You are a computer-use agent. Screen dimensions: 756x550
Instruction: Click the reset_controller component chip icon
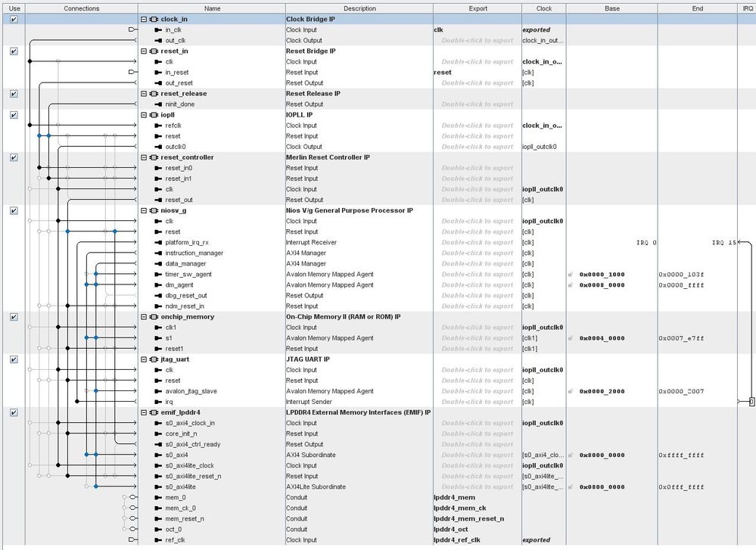[154, 157]
